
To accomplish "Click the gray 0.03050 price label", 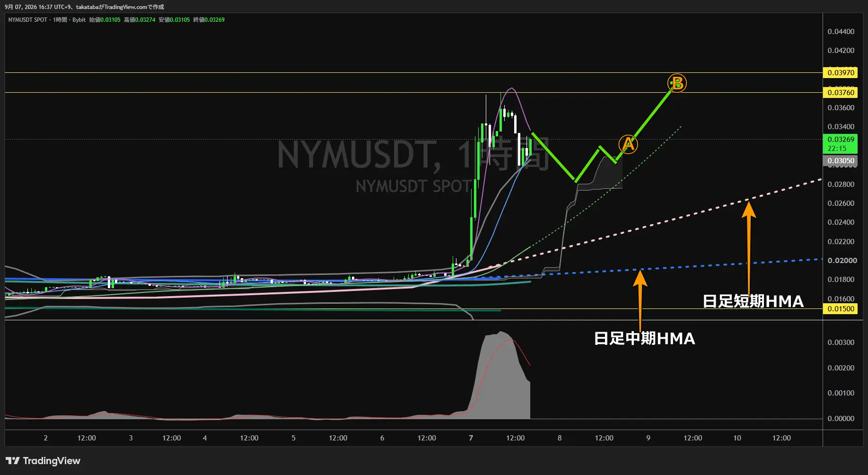I will (841, 160).
